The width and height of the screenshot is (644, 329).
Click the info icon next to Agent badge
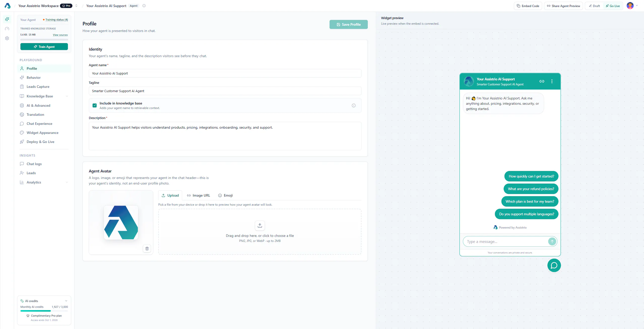(x=144, y=6)
